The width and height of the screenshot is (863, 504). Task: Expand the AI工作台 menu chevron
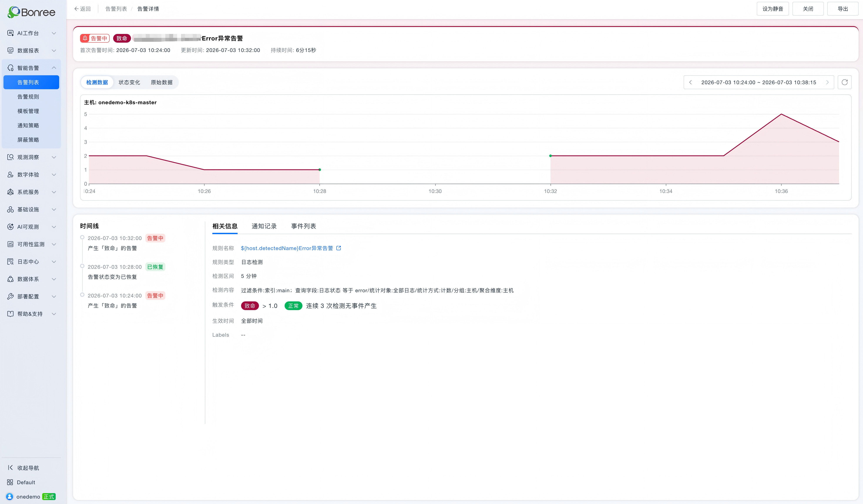(54, 33)
